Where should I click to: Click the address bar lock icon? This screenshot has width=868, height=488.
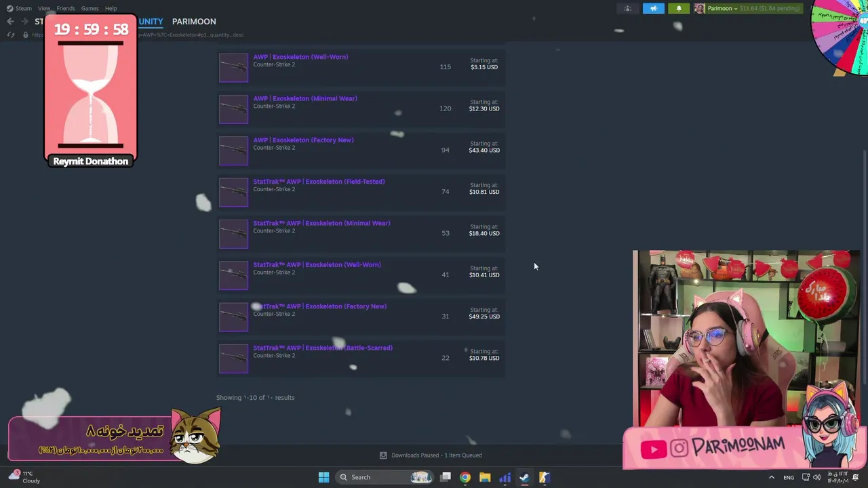[26, 35]
